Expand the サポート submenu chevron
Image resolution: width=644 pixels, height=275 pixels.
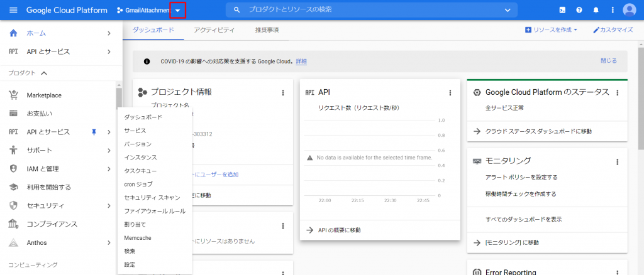click(109, 151)
